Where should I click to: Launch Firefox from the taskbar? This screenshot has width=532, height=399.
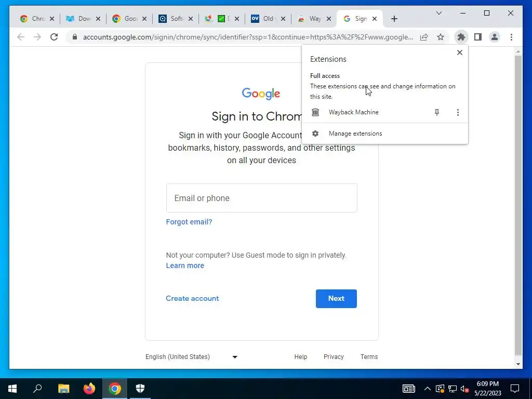point(89,389)
